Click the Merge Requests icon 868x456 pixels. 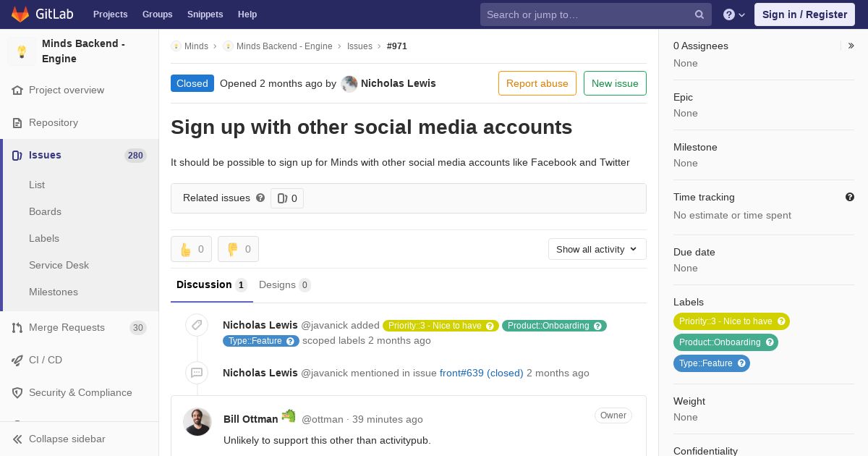17,328
